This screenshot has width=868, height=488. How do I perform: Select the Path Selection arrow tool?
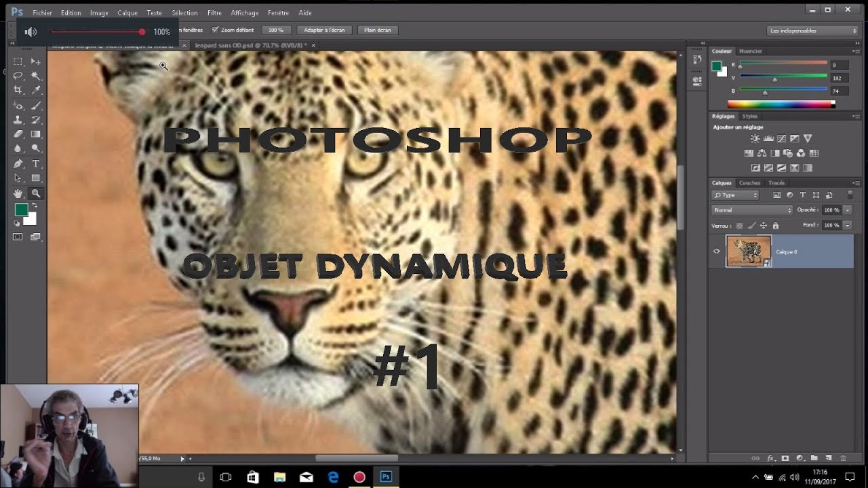(18, 178)
